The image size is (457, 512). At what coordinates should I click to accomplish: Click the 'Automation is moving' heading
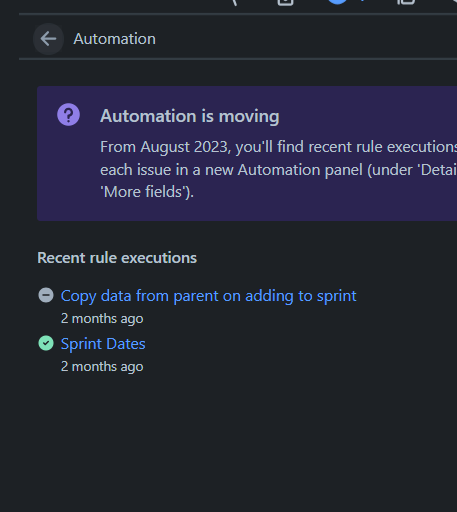(x=190, y=116)
